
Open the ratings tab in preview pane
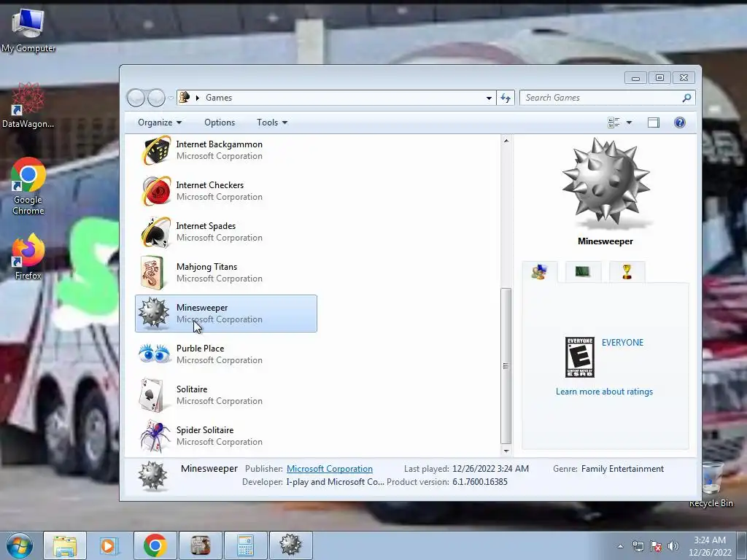pyautogui.click(x=540, y=273)
